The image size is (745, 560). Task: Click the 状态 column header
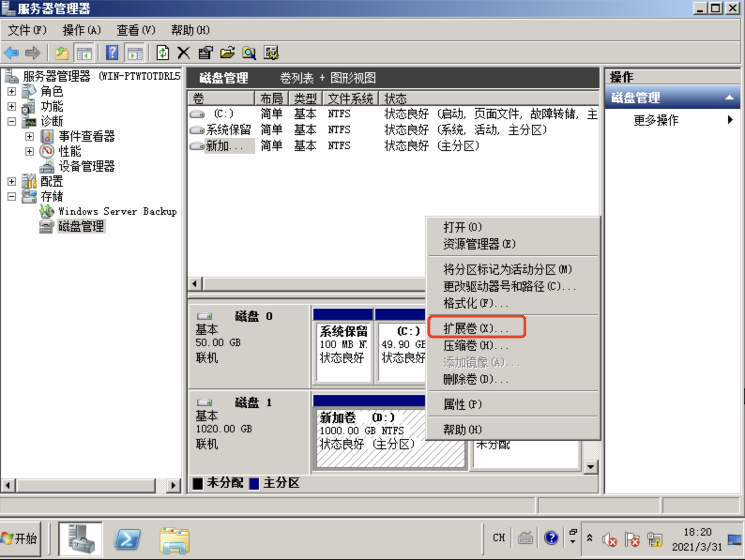(x=488, y=98)
